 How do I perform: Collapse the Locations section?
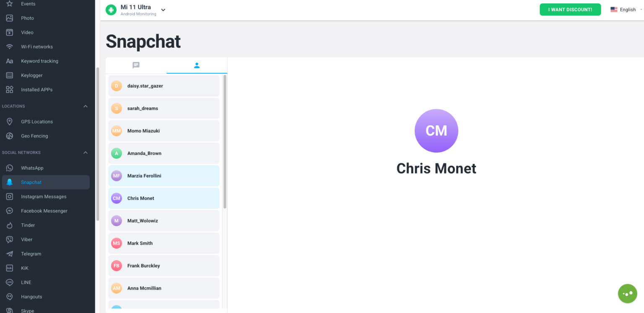click(x=86, y=106)
